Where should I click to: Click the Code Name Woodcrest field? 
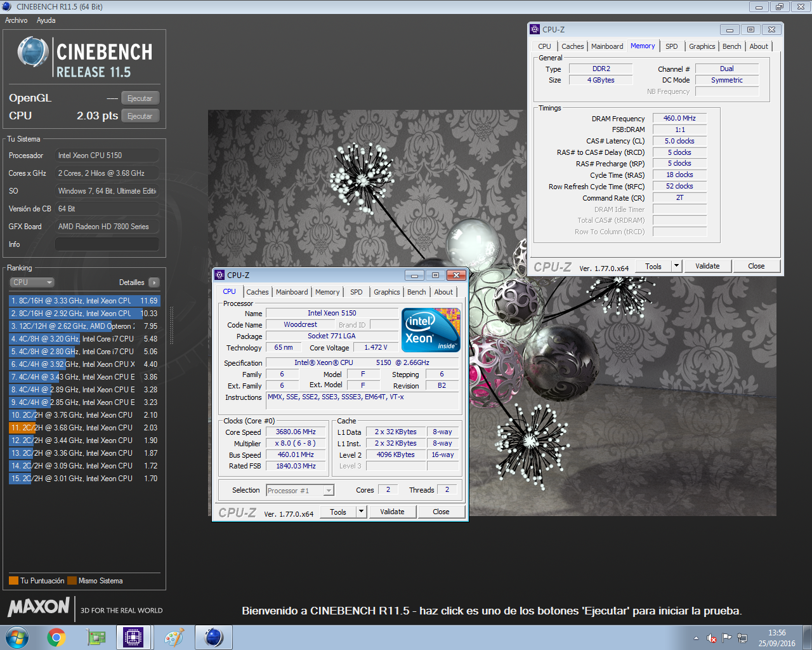pyautogui.click(x=300, y=325)
